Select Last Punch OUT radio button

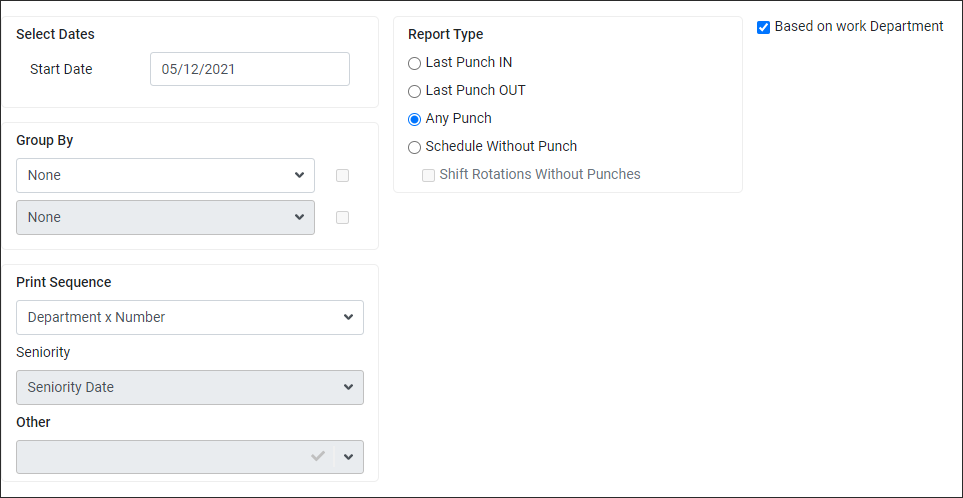tap(415, 91)
